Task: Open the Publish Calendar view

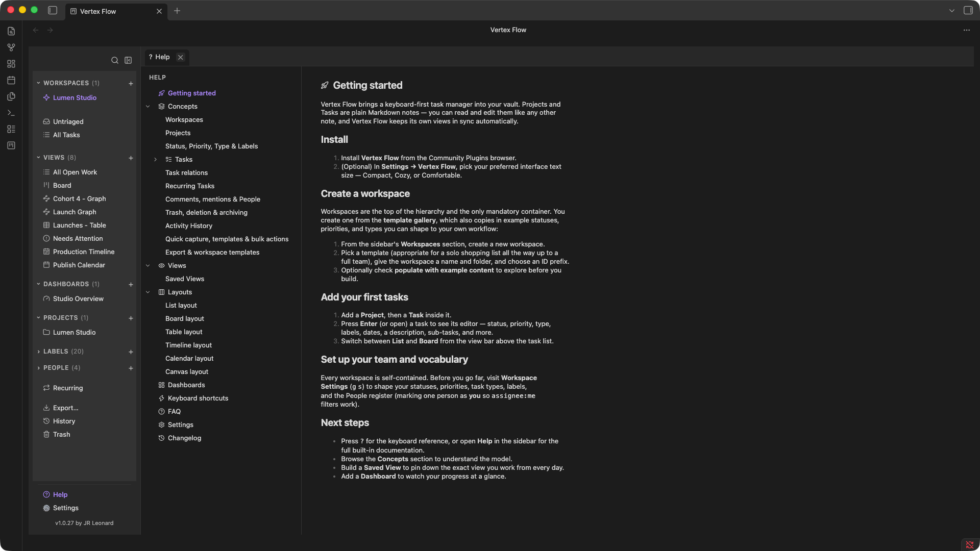Action: (x=74, y=265)
